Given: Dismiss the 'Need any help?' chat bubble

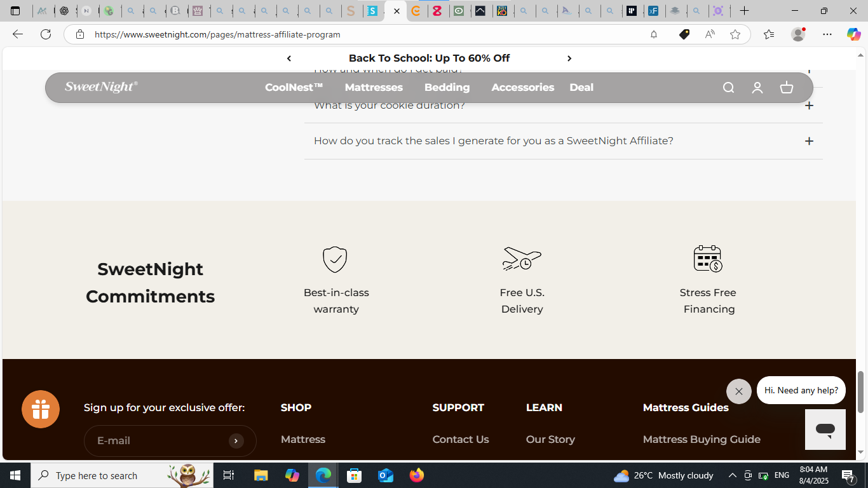Looking at the screenshot, I should click(739, 391).
